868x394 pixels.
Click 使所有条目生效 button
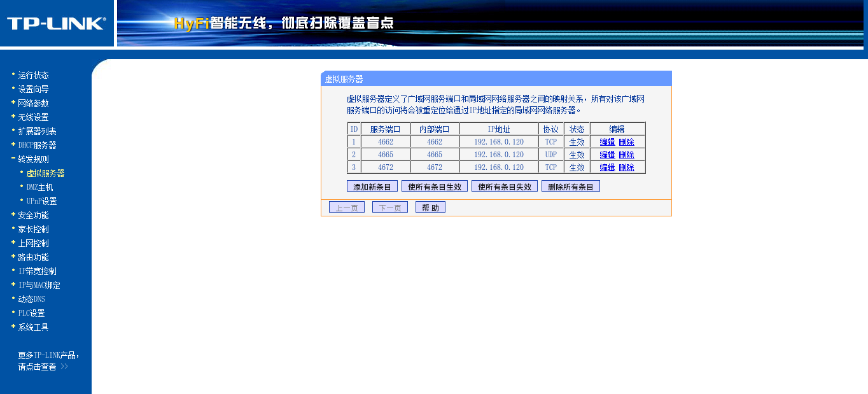[435, 186]
